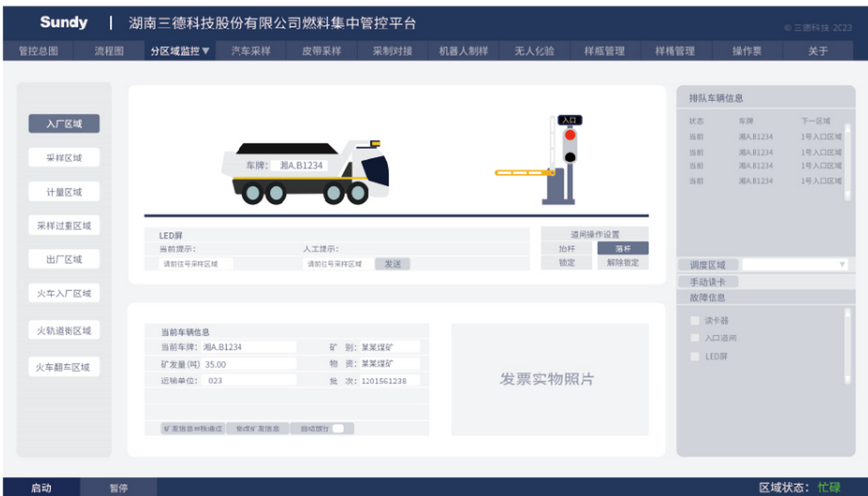Click the 入口 sign above traffic light
This screenshot has height=496, width=868.
tap(570, 120)
